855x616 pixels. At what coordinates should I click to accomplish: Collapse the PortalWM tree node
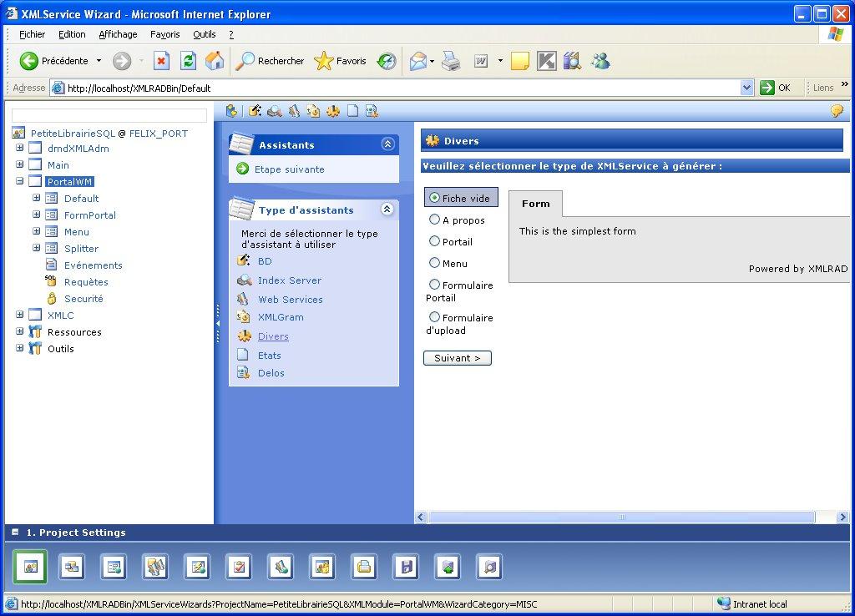(x=20, y=181)
